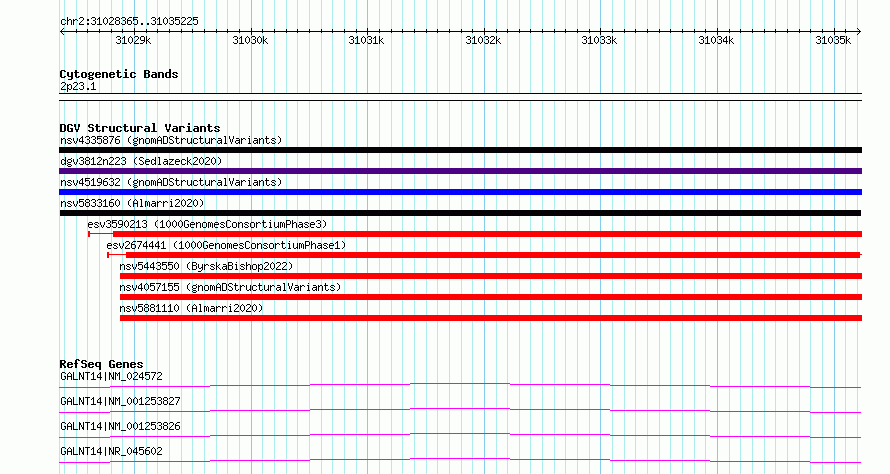This screenshot has height=474, width=890.
Task: Click the 31033k ruler tick label
Action: pyautogui.click(x=599, y=40)
